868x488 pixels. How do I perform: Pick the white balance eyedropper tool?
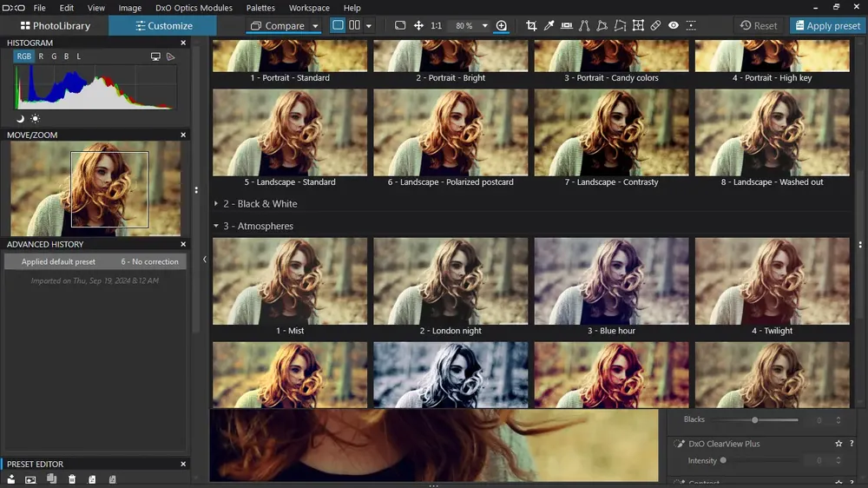549,25
